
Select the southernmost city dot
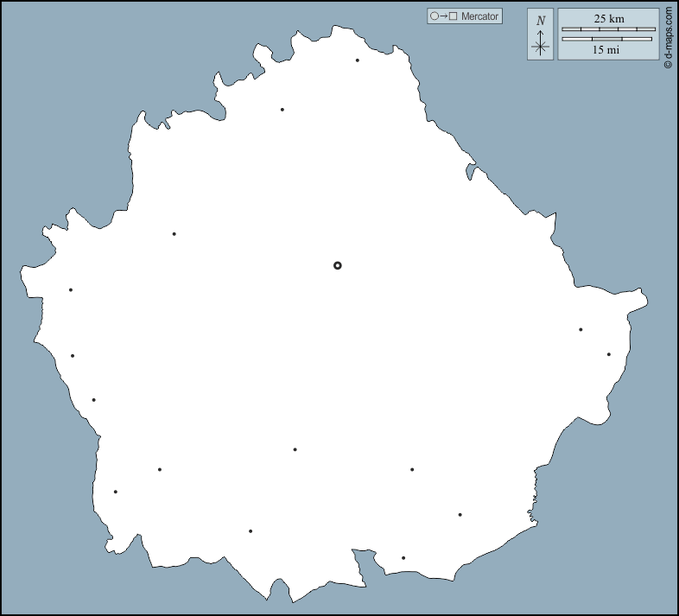403,558
